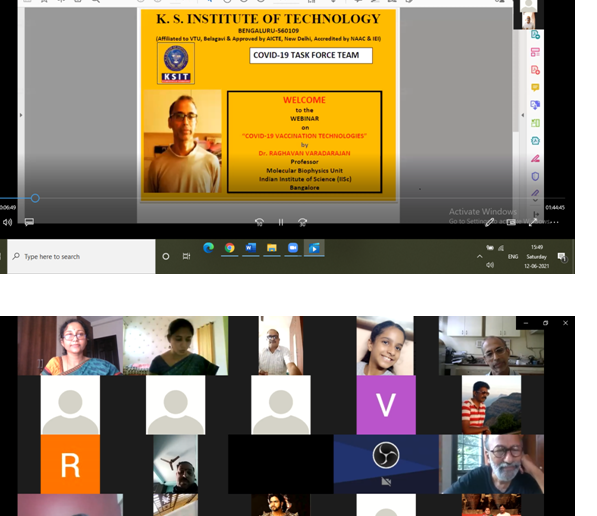Open the blue Combine Files tool
This screenshot has height=516, width=597.
point(535,105)
